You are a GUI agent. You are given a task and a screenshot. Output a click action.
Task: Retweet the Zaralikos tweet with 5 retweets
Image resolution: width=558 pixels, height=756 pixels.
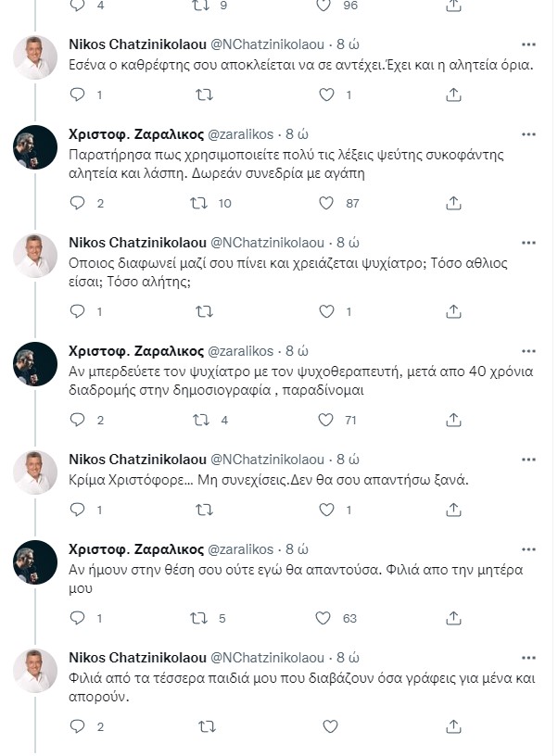coord(201,618)
